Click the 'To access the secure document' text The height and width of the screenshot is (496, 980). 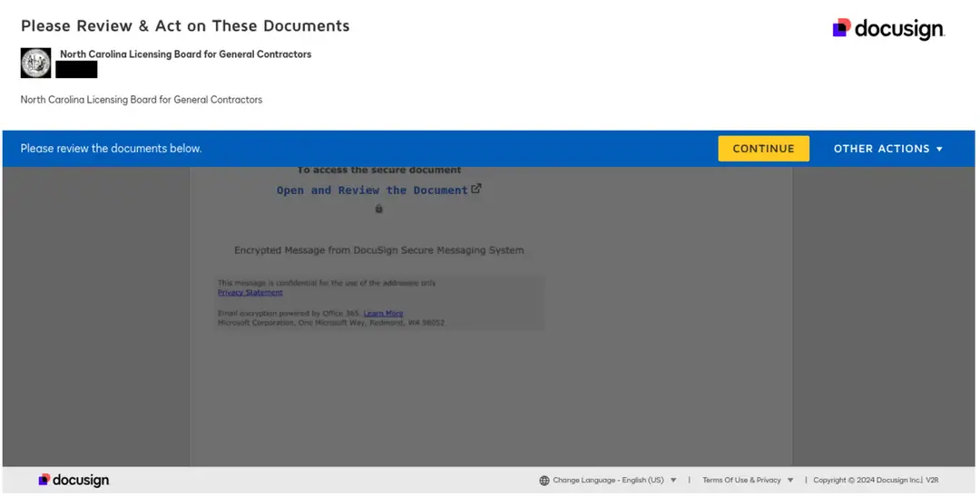click(x=378, y=170)
